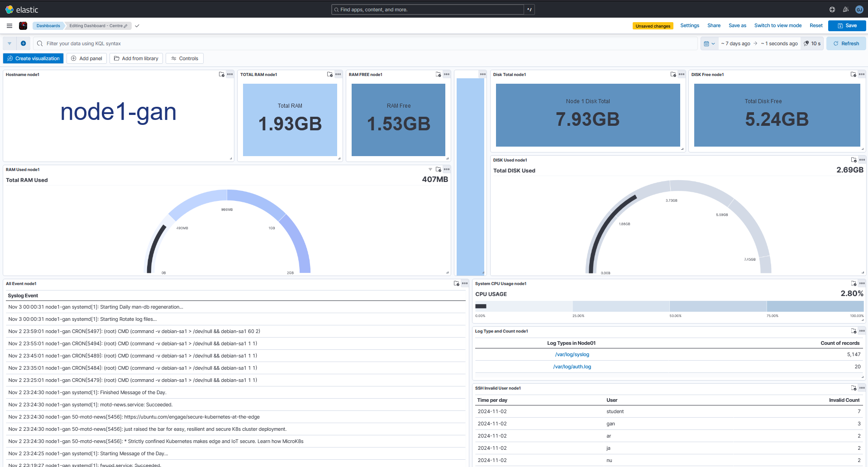Expand the saved query filter menu
The width and height of the screenshot is (868, 467).
(x=10, y=43)
